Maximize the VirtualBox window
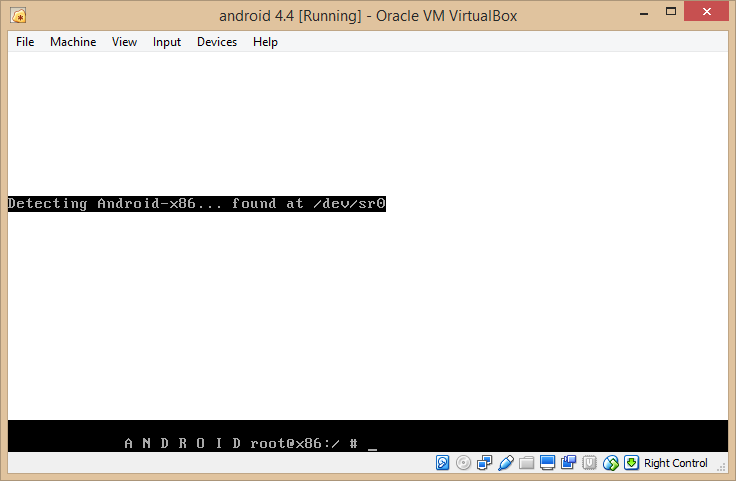 (x=671, y=12)
